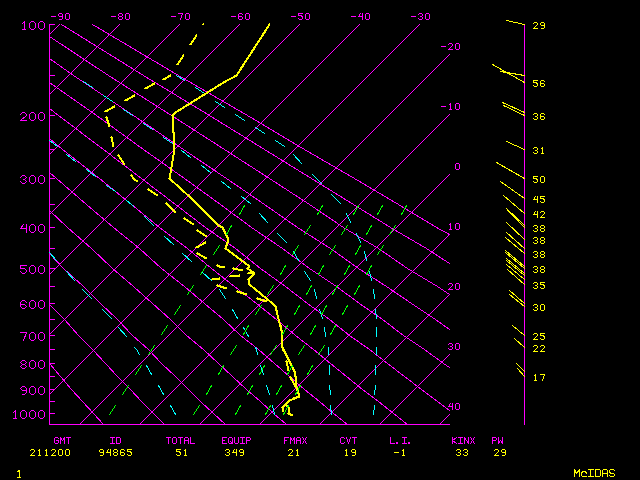Screen dimensions: 640x480
Task: Click the GMT header label
Action: click(x=61, y=440)
